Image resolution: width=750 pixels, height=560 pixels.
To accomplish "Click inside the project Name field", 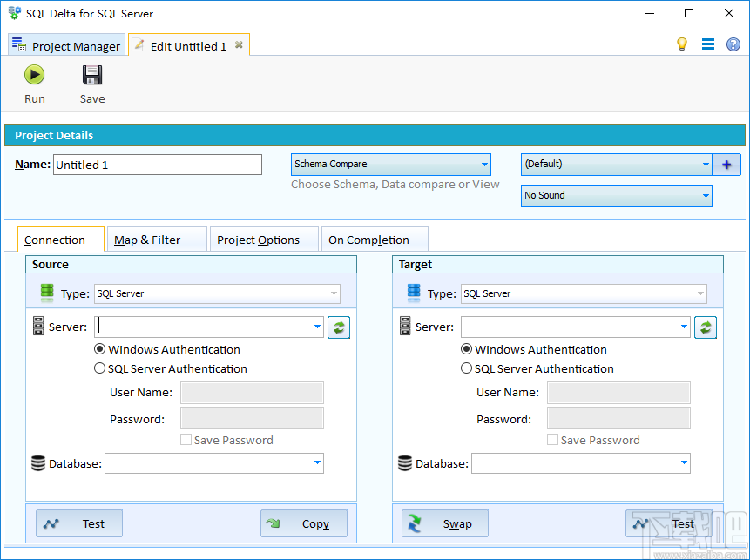I will [157, 164].
